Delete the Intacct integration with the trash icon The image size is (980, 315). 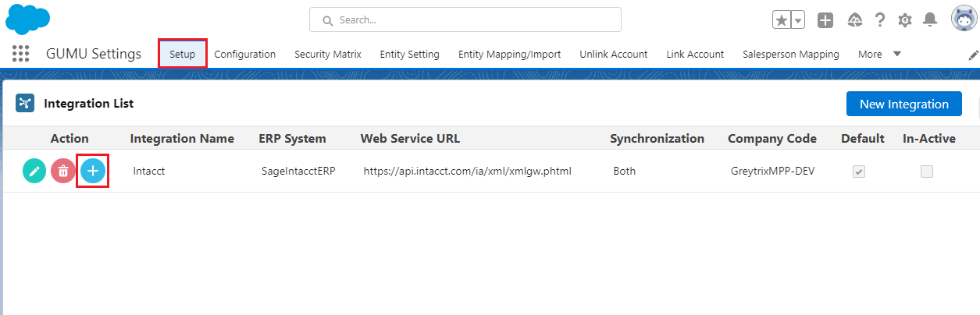pos(63,171)
